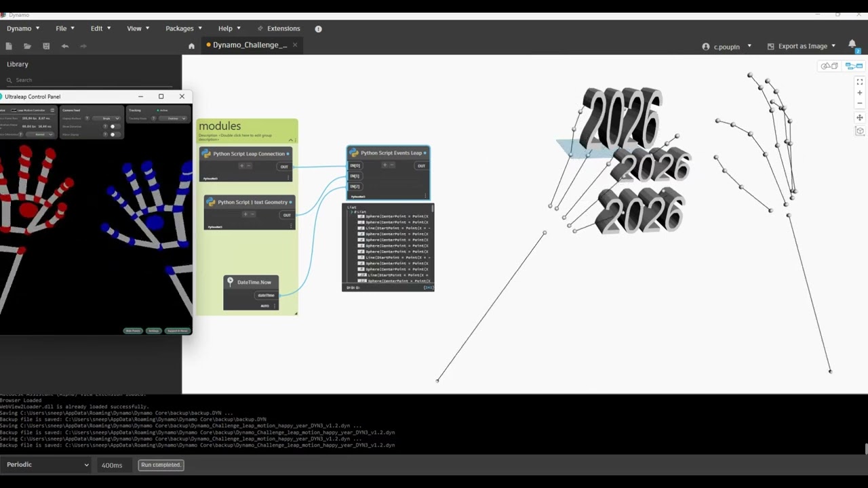The width and height of the screenshot is (868, 488).
Task: Click the Home tab icon
Action: pos(191,46)
